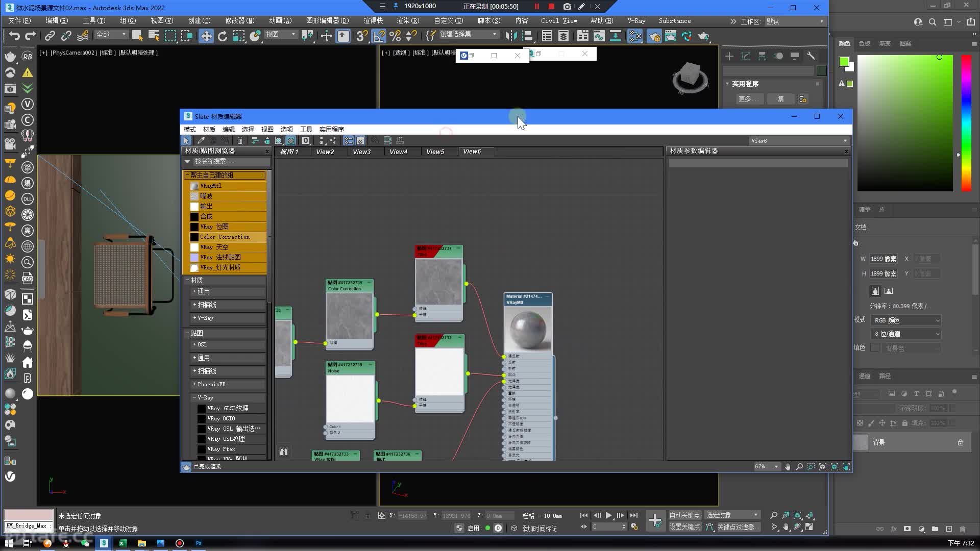The image size is (980, 551).
Task: Play the animation with play button
Action: 608,516
